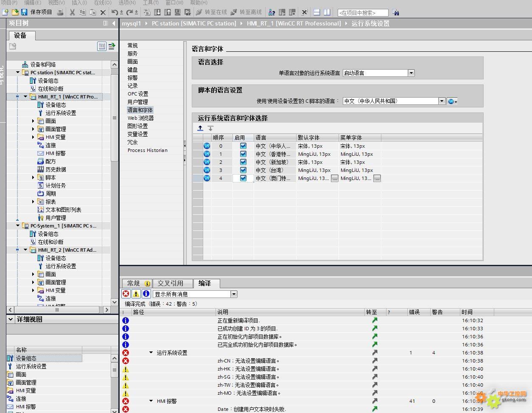Click the project tree table view icon

102,46
